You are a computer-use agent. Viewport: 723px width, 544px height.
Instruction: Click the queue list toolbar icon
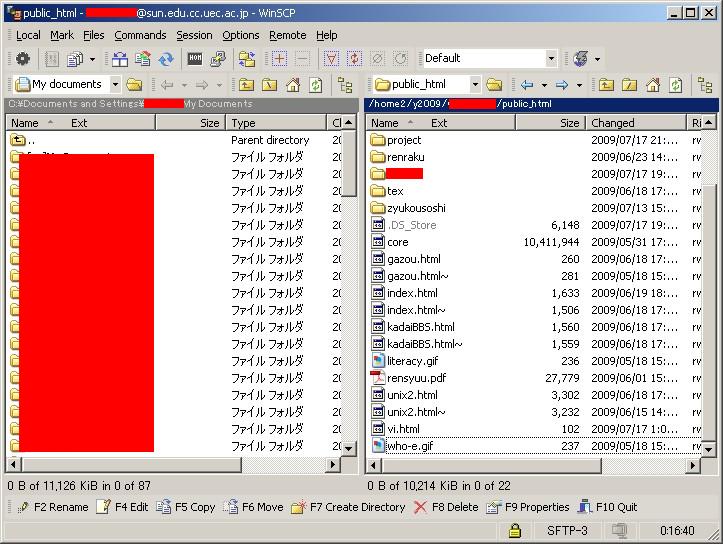[x=75, y=59]
